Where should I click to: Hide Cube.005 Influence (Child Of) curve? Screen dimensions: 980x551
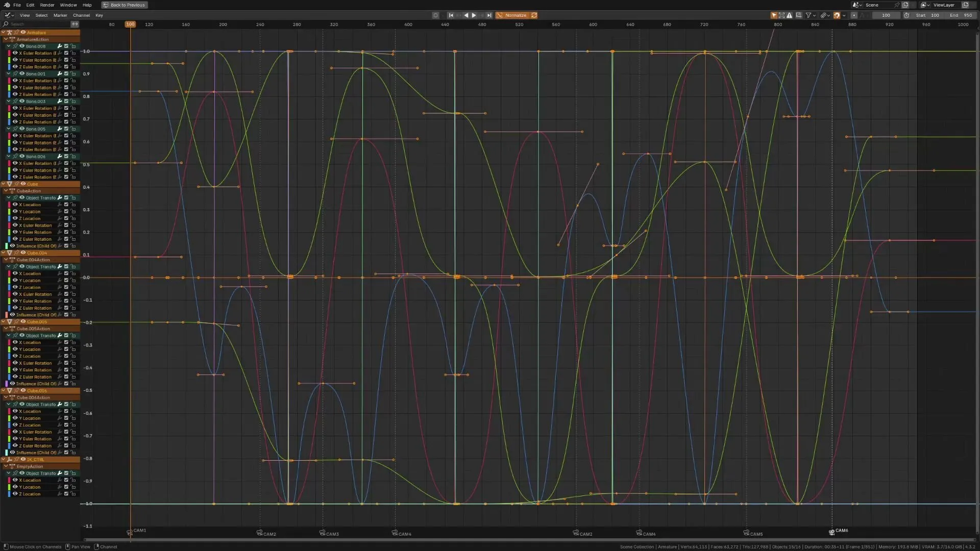point(12,384)
